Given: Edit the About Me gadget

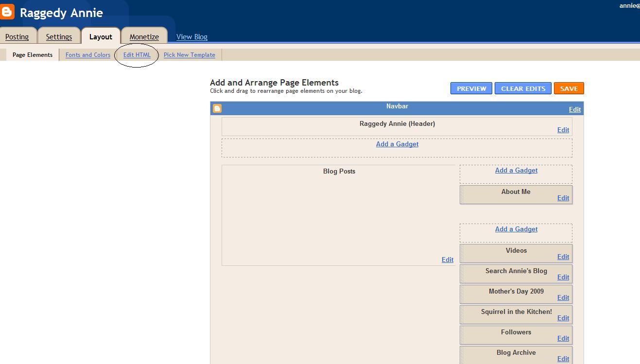Looking at the screenshot, I should tap(563, 198).
